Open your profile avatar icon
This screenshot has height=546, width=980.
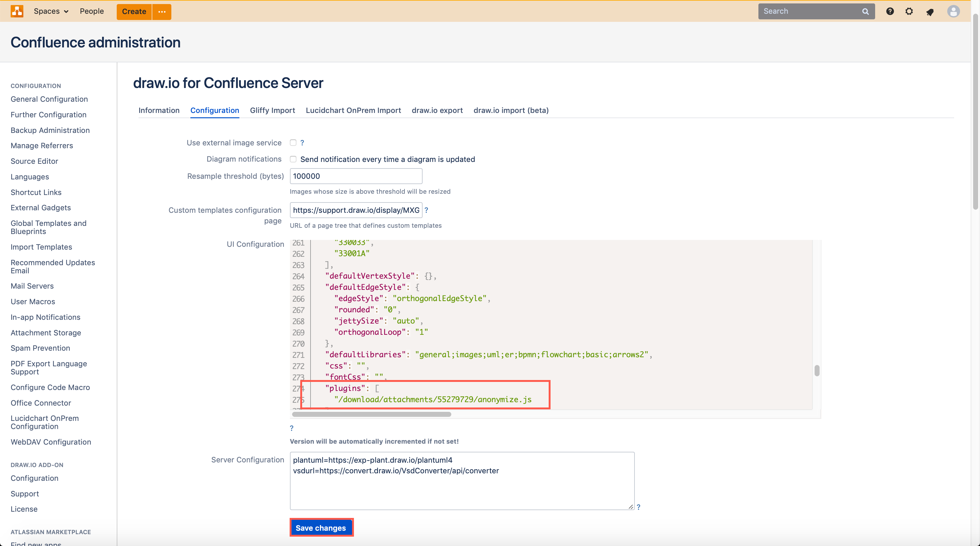coord(953,11)
